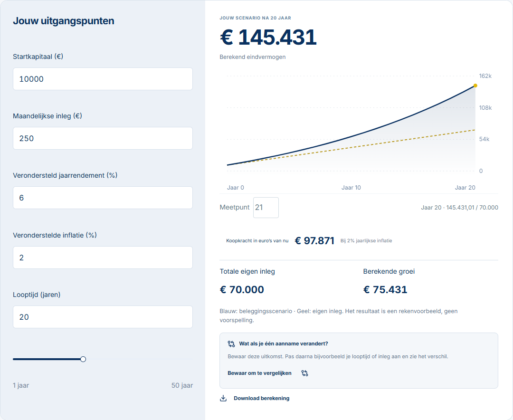Click compare icon next to Bewaar om te vergelijken

point(304,373)
